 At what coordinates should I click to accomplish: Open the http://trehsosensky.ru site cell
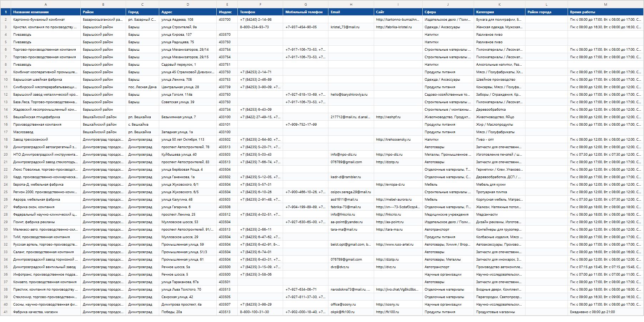pos(398,140)
